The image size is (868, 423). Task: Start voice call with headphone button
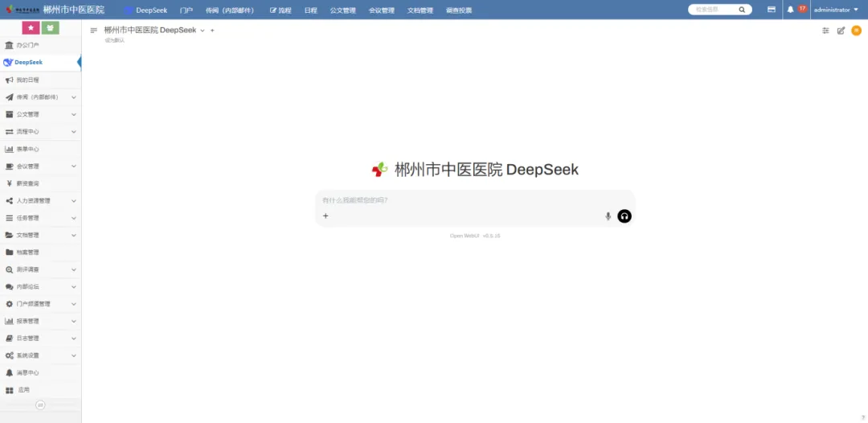point(624,216)
